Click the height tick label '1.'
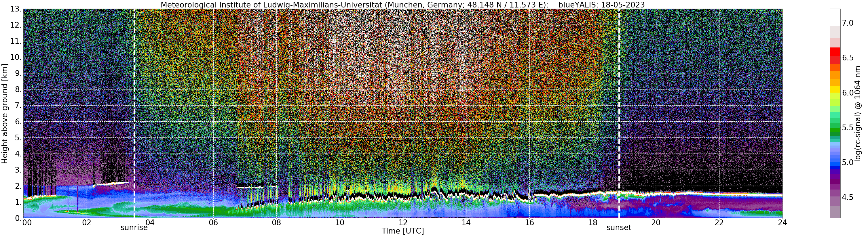 [x=18, y=202]
